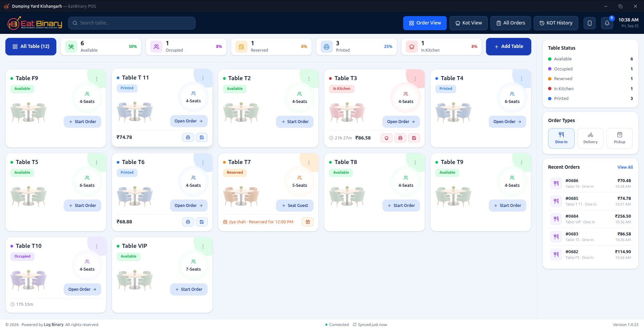Select the Delivery order type
This screenshot has width=644, height=329.
click(x=590, y=138)
